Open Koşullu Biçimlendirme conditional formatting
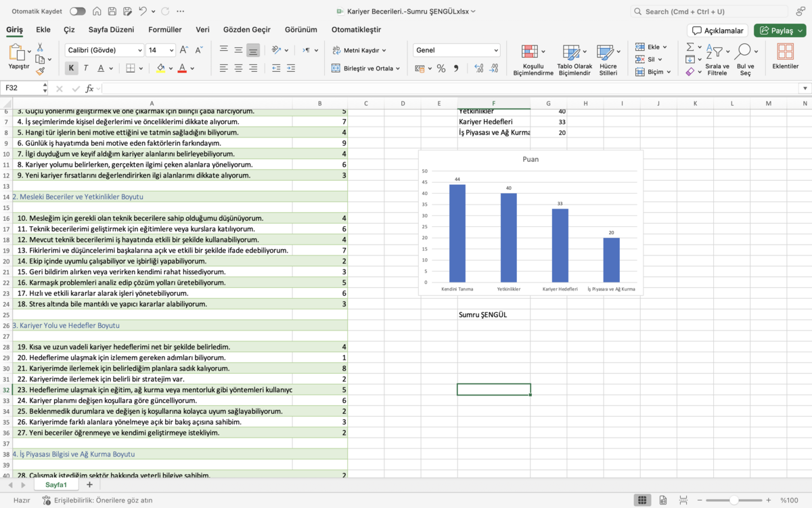Viewport: 812px width, 508px height. (x=533, y=60)
